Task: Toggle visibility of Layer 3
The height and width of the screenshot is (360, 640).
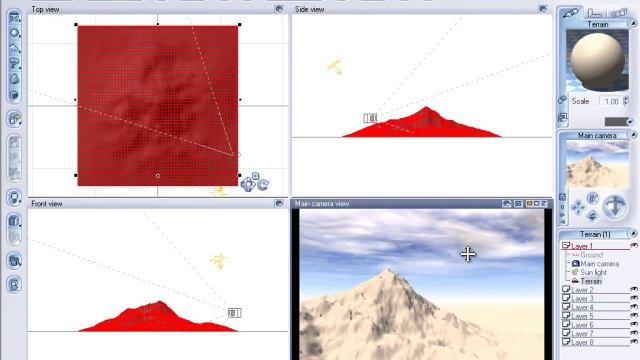Action: pos(633,298)
